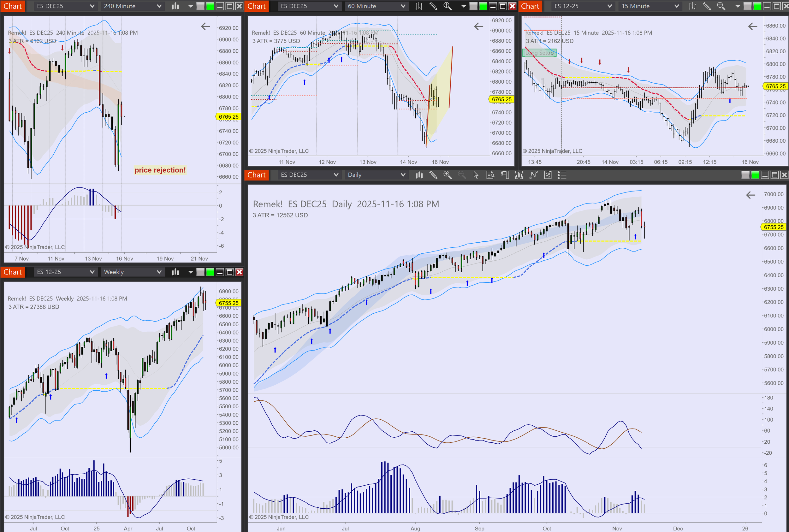The width and height of the screenshot is (789, 532).
Task: Click the Long Setup label on 15 Minute chart
Action: (x=539, y=53)
